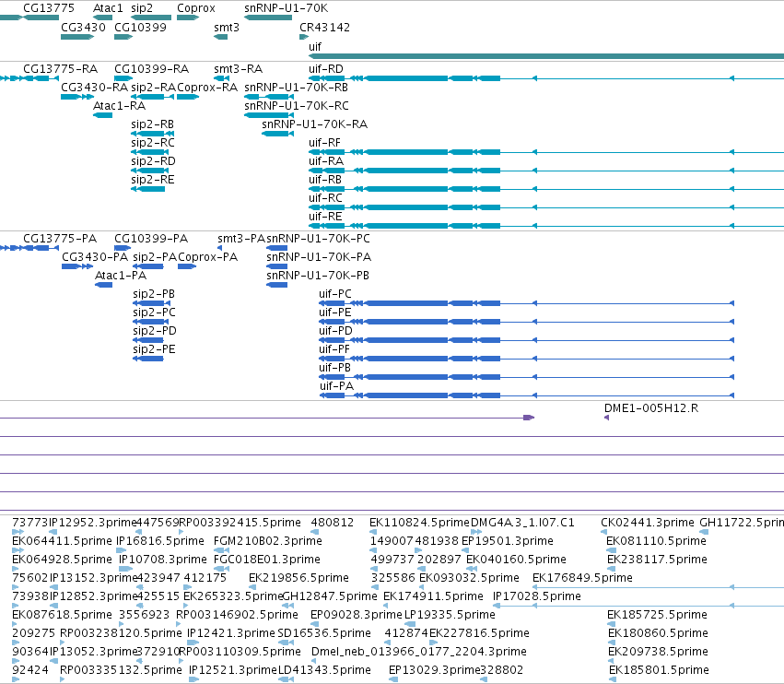This screenshot has height=684, width=784.
Task: Click protein label CG3430-PA
Action: tap(95, 256)
